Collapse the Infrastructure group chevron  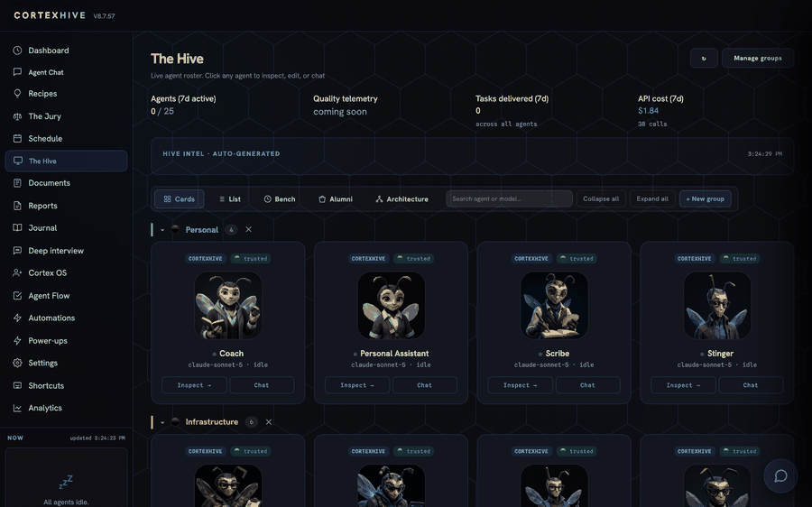point(162,422)
